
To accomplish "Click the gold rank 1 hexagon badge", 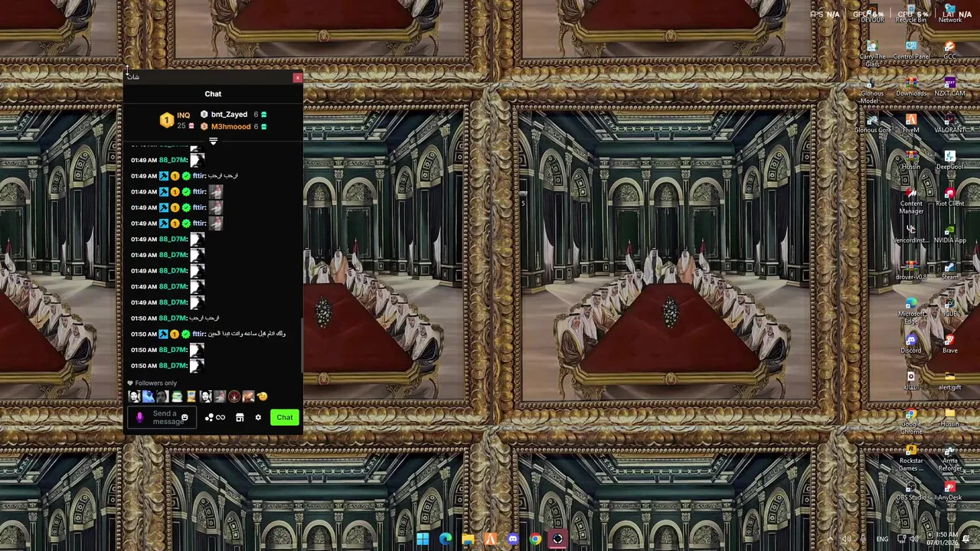I will [x=166, y=120].
